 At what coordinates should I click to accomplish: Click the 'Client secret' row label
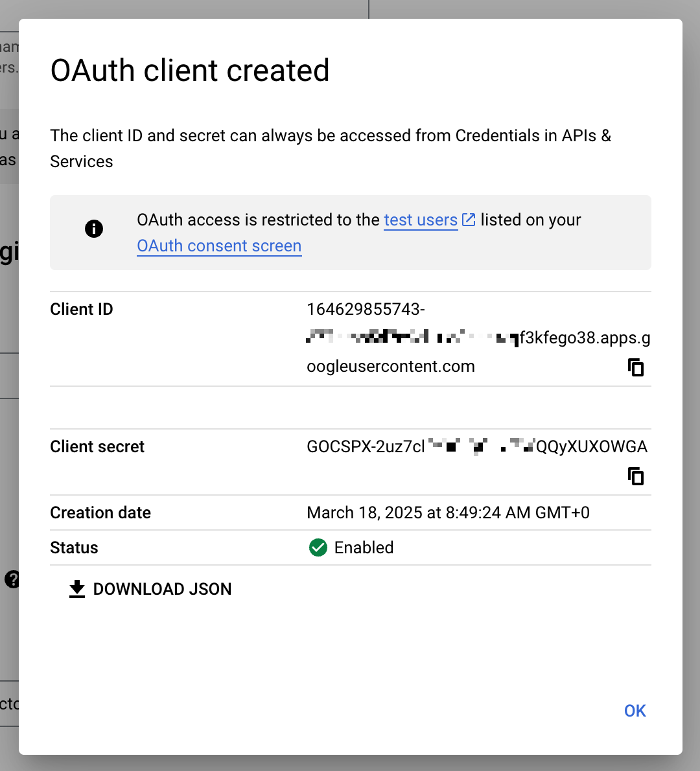point(97,447)
